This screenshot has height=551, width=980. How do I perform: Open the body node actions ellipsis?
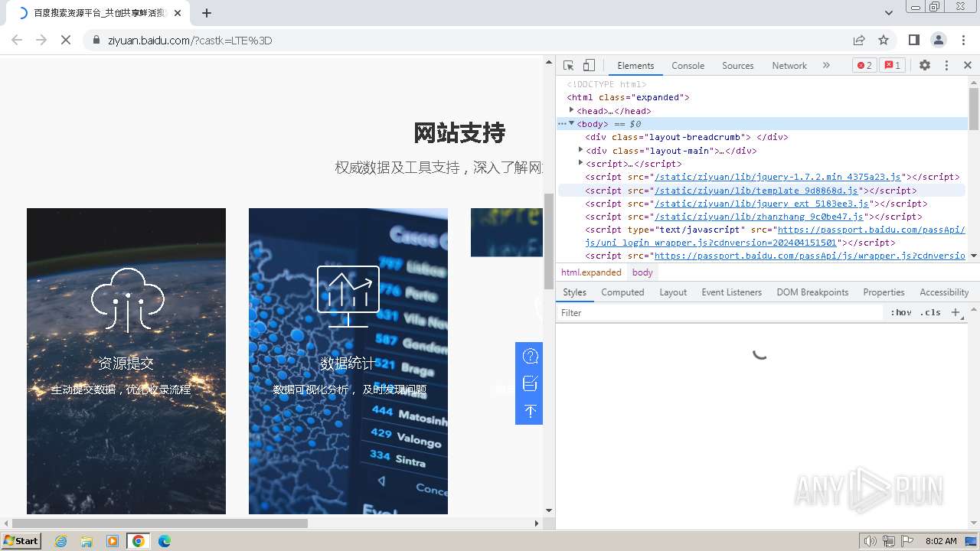pos(562,123)
